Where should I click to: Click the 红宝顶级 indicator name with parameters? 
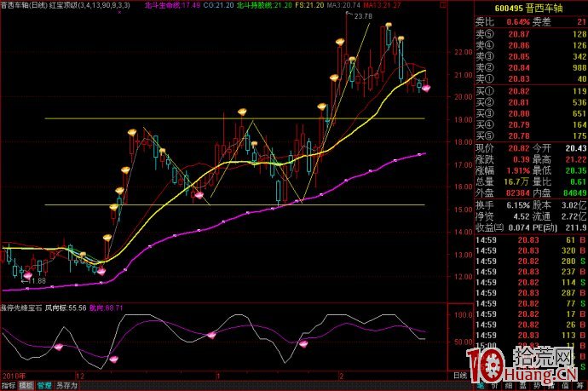[x=90, y=5]
